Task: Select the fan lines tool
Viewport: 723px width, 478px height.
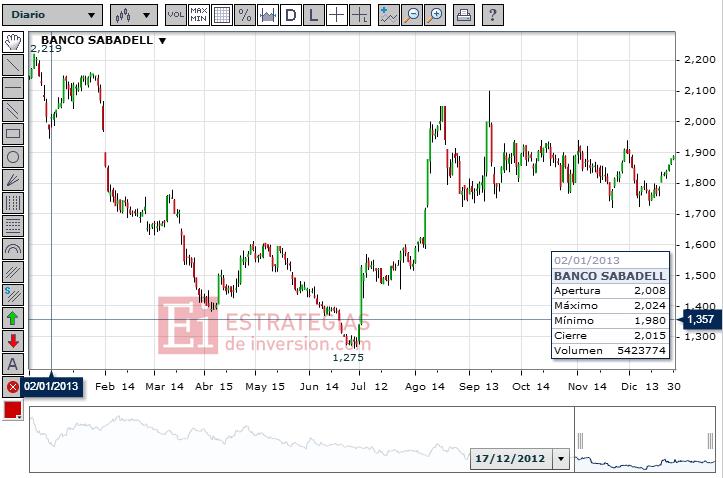Action: (13, 180)
